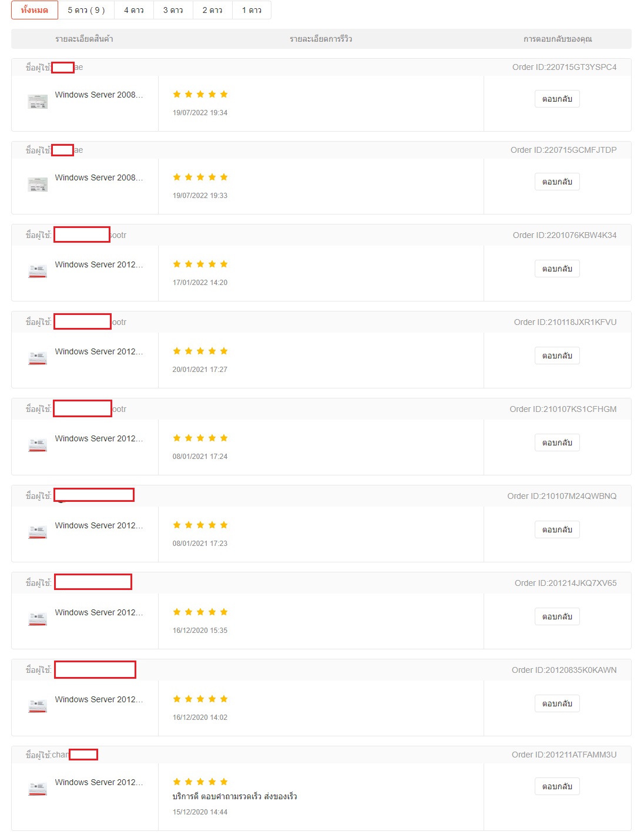Select the ทั้งหมด (All) reviews tab
This screenshot has height=838, width=644.
35,10
